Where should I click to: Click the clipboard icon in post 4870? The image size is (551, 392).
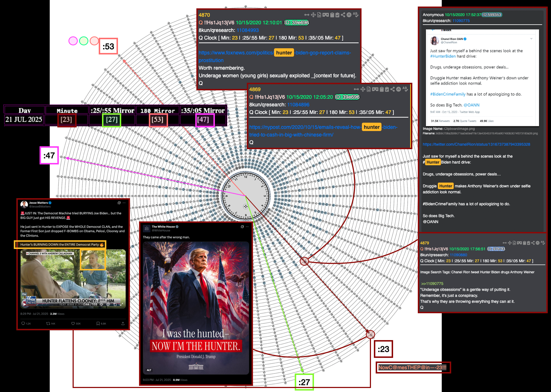[x=332, y=15]
